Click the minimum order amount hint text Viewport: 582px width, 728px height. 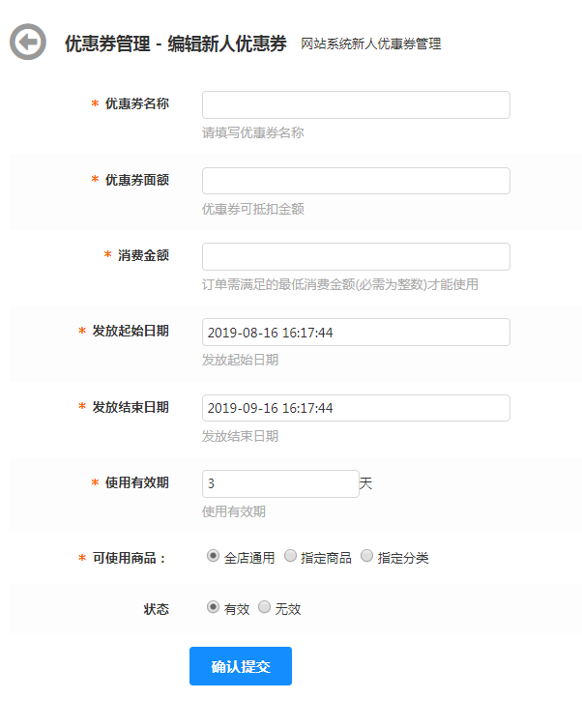339,284
